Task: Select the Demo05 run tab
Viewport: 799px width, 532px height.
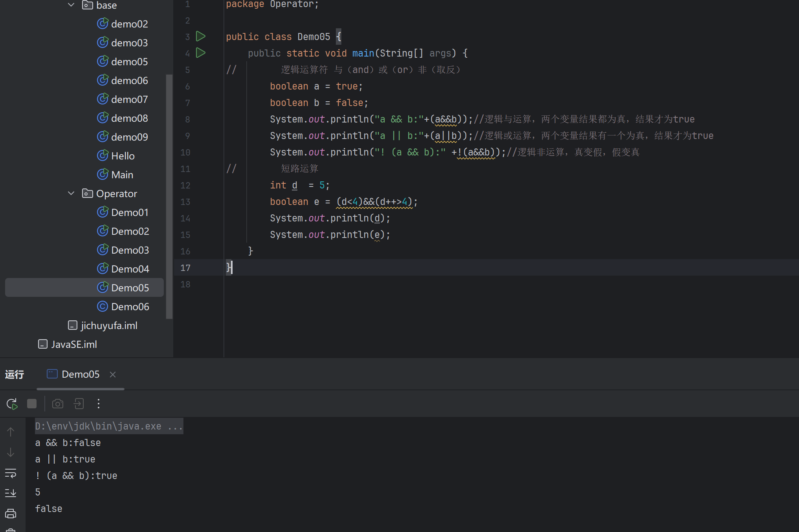Action: point(80,374)
